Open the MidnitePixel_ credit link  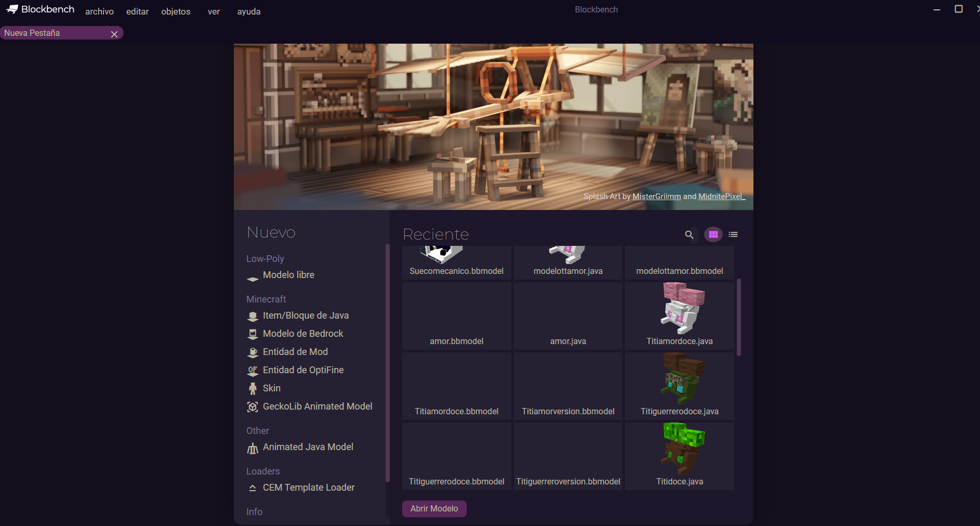(x=722, y=196)
